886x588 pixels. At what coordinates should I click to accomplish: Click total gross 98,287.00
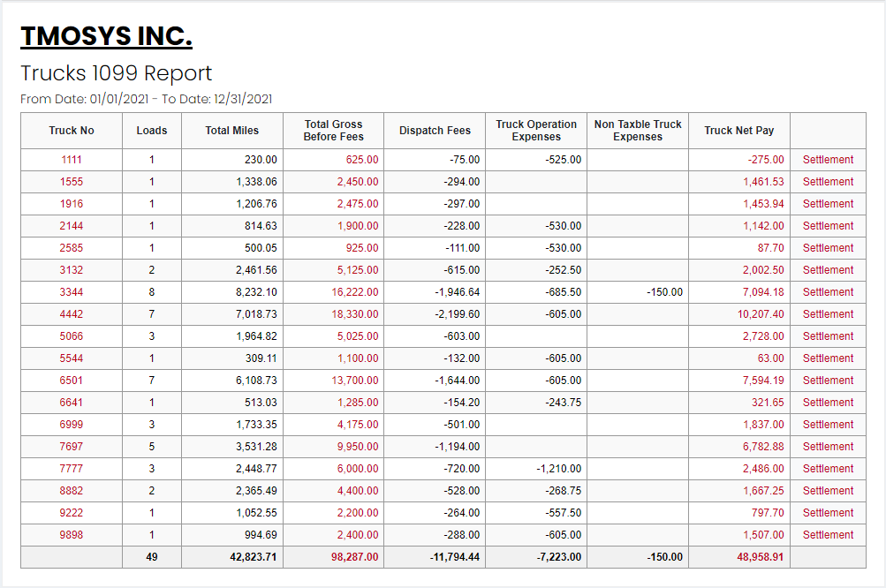pos(355,557)
